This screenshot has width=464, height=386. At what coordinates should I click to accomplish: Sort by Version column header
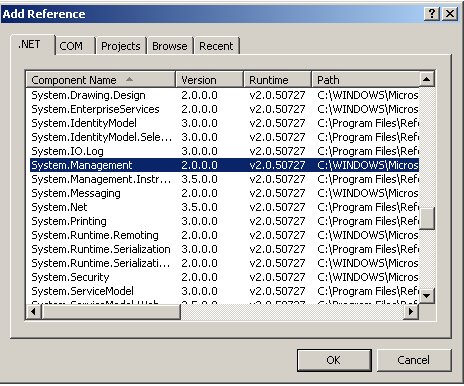coord(209,80)
